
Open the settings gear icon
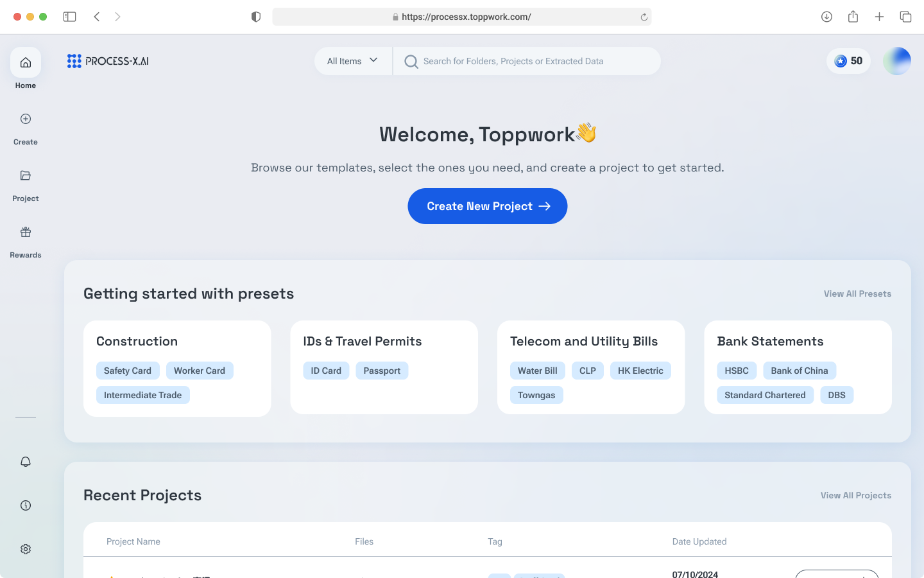[x=26, y=549]
